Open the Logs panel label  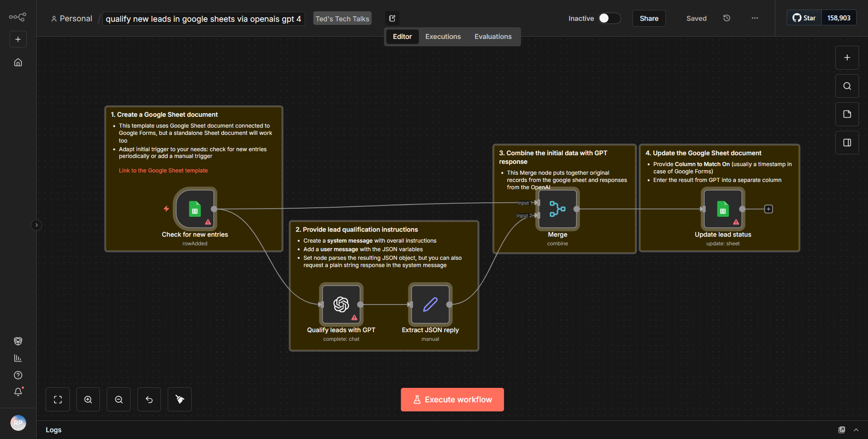(x=53, y=430)
